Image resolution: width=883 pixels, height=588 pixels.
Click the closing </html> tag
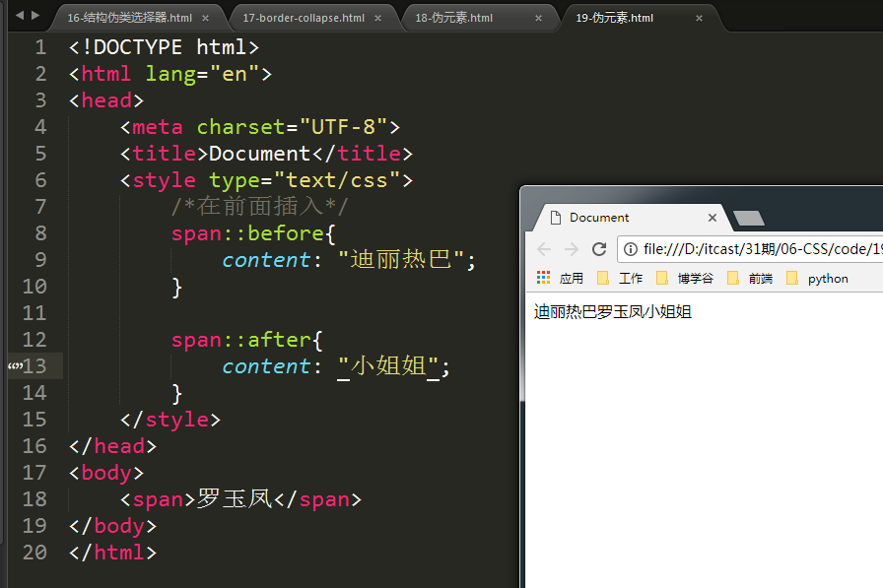tap(112, 553)
